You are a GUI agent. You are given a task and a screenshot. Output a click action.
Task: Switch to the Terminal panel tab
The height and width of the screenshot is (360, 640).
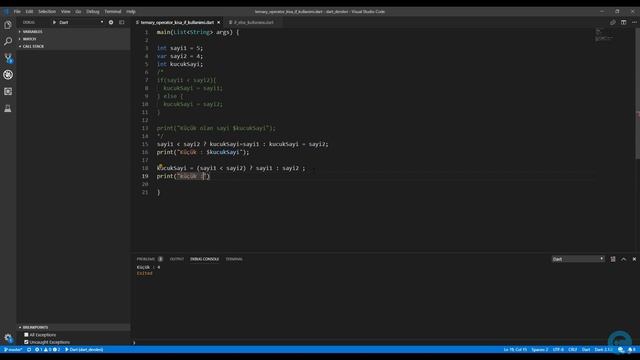point(234,259)
